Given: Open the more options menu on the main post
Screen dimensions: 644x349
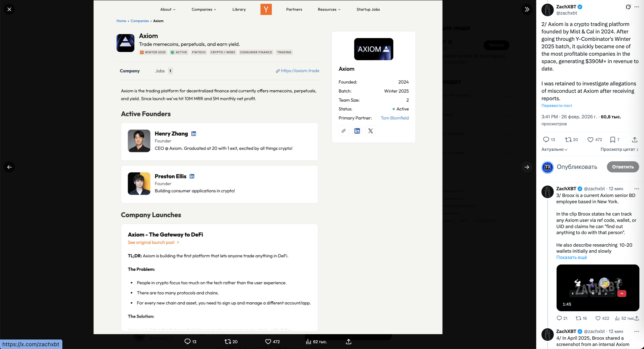Looking at the screenshot, I should pyautogui.click(x=637, y=7).
